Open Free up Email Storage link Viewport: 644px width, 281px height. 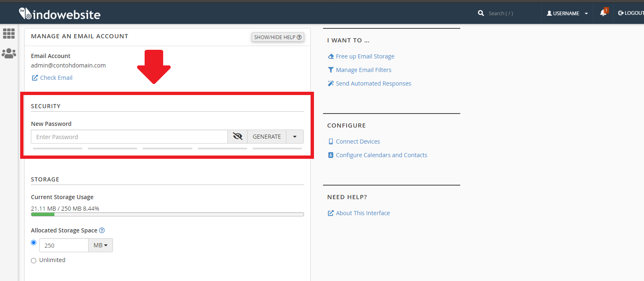coord(365,56)
